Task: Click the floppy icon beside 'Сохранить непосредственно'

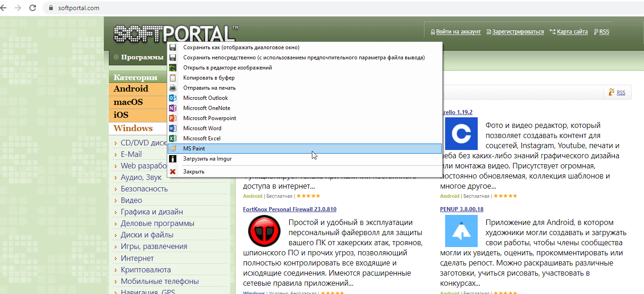Action: (173, 58)
